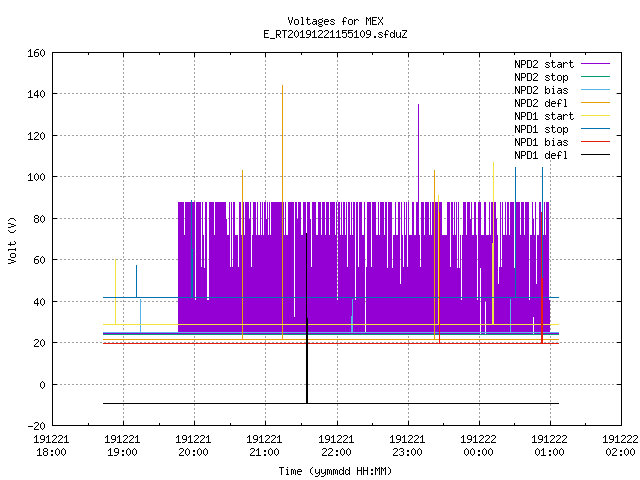Click the light blue NPD2 bias legend line
Image resolution: width=640 pixels, height=480 pixels.
tap(595, 89)
